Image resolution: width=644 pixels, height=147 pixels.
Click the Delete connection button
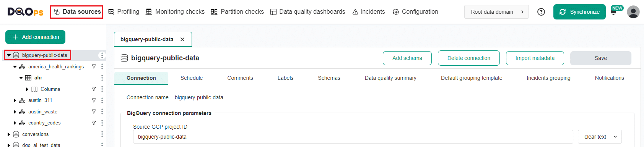[x=469, y=58]
